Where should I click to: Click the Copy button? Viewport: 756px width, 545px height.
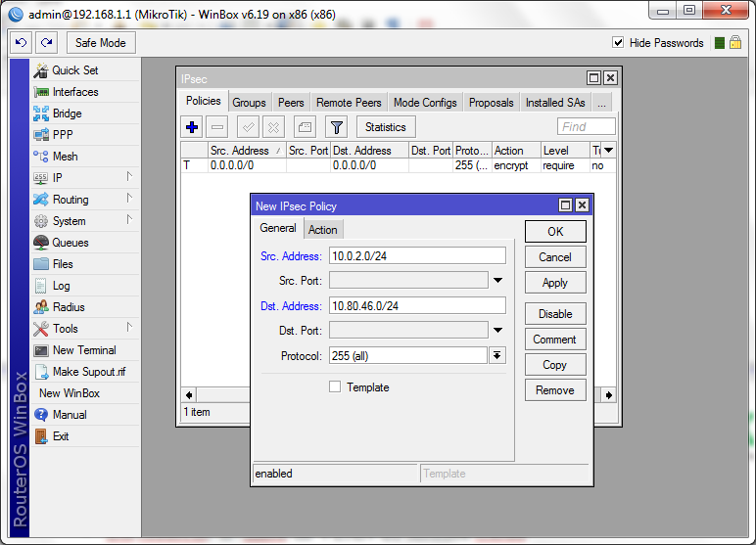[x=555, y=365]
